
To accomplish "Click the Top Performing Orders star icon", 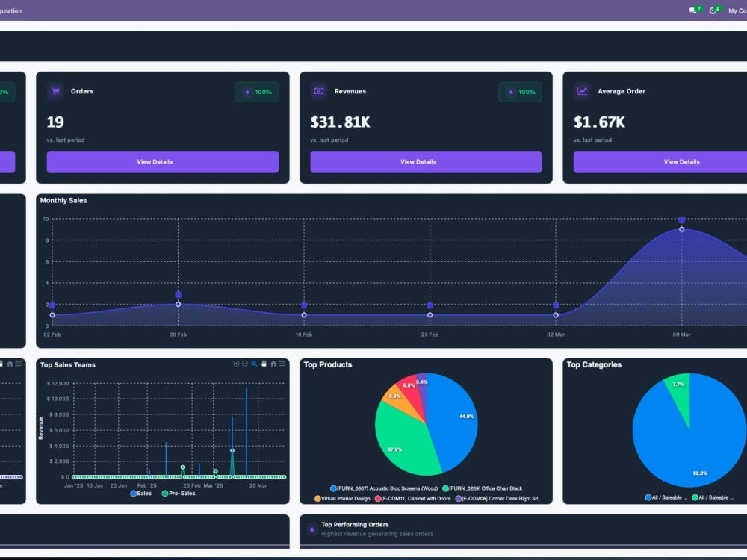I will tap(312, 529).
